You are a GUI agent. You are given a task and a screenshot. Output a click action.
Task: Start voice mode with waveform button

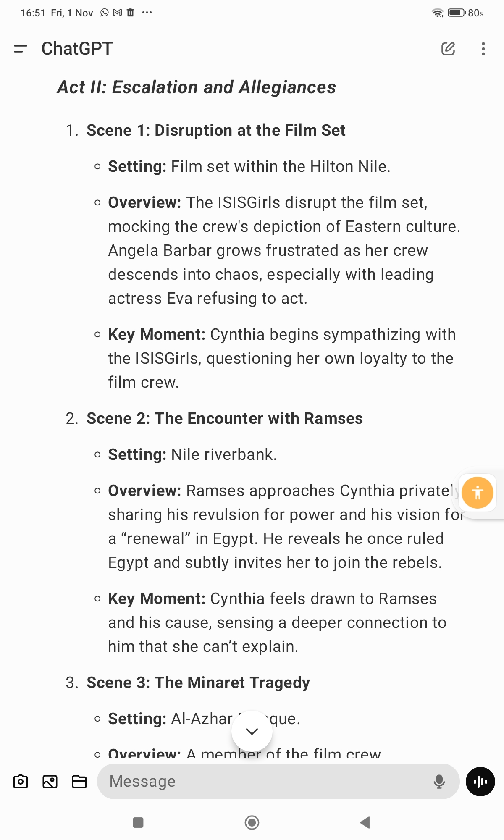point(480,782)
